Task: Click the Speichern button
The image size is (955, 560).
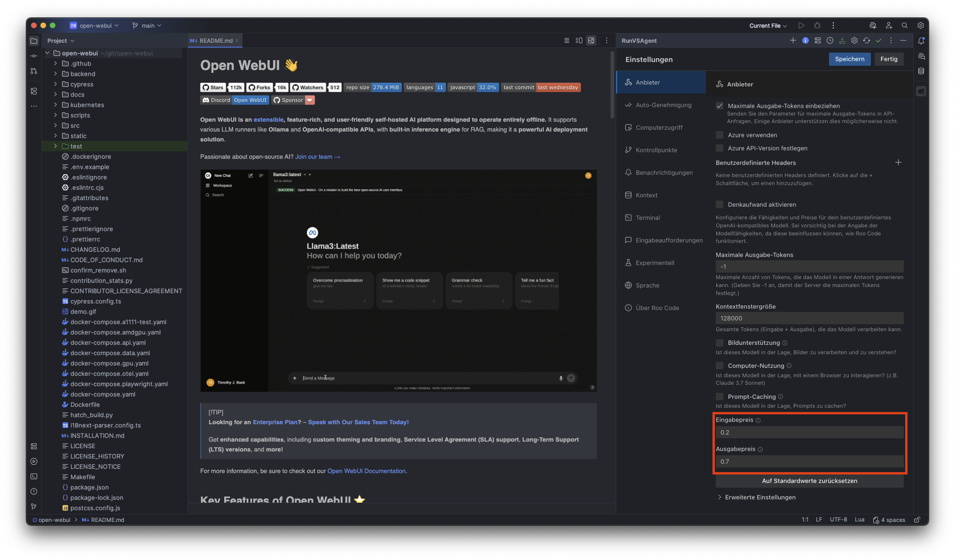Action: point(850,59)
